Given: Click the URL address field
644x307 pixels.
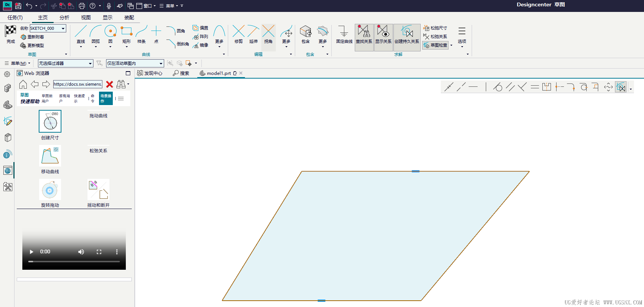Looking at the screenshot, I should [x=77, y=84].
